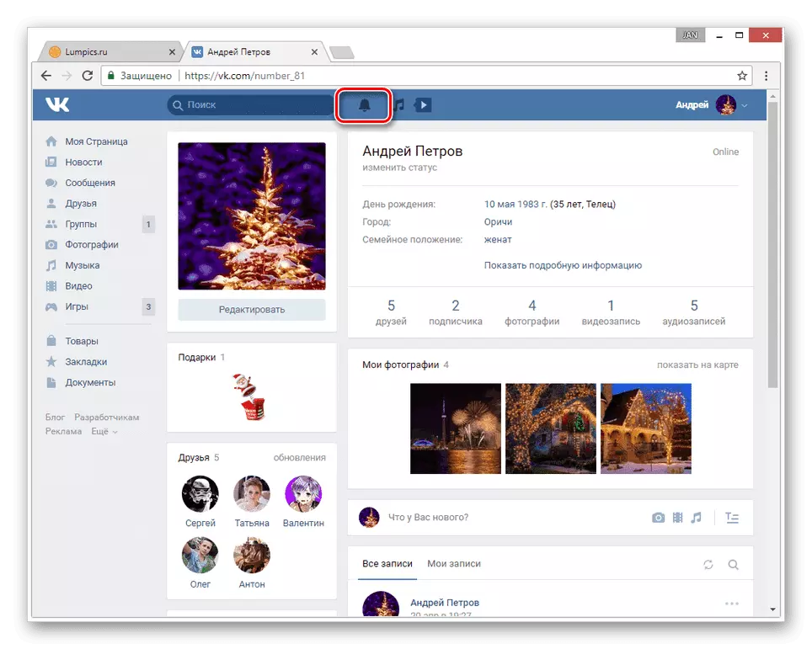Reload the page in the browser
812x649 pixels.
[88, 76]
